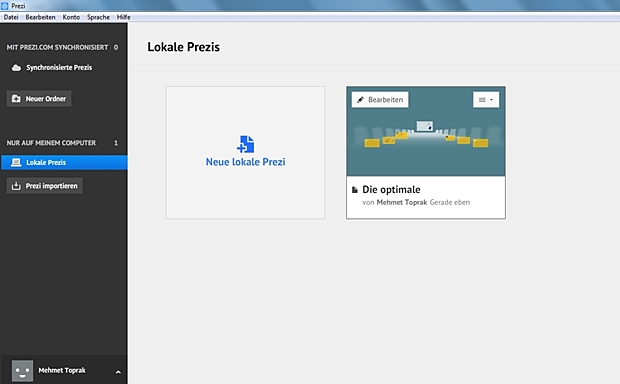Open the options dropdown on Die optimale card
The height and width of the screenshot is (384, 620).
(486, 100)
